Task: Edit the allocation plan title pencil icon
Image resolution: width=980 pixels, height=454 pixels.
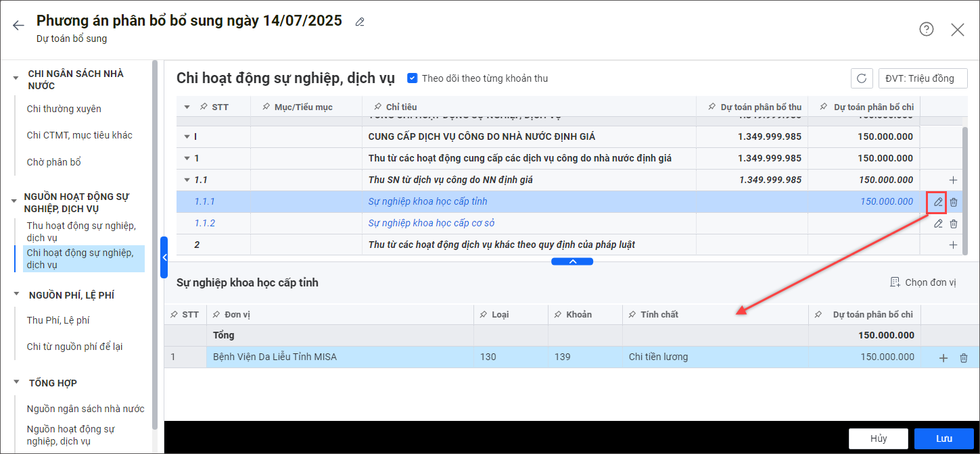Action: coord(360,22)
